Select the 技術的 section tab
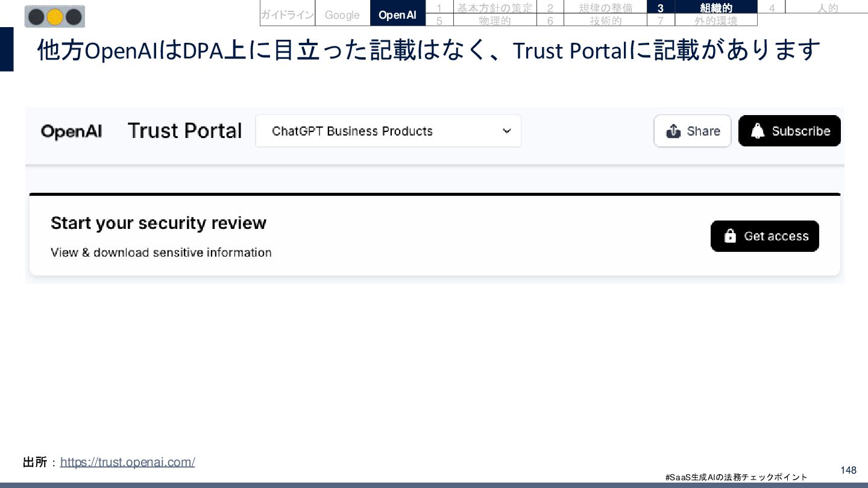The height and width of the screenshot is (488, 868). (x=605, y=20)
